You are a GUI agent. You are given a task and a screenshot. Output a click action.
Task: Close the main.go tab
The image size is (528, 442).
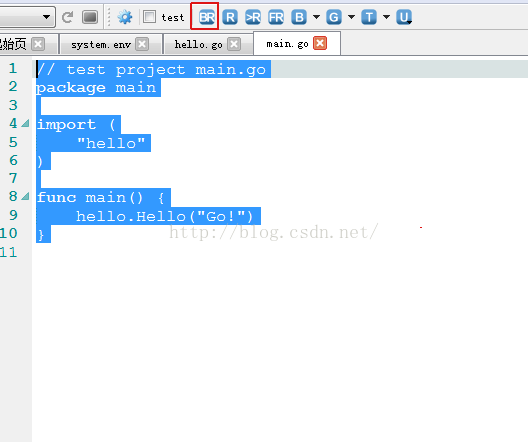(320, 43)
